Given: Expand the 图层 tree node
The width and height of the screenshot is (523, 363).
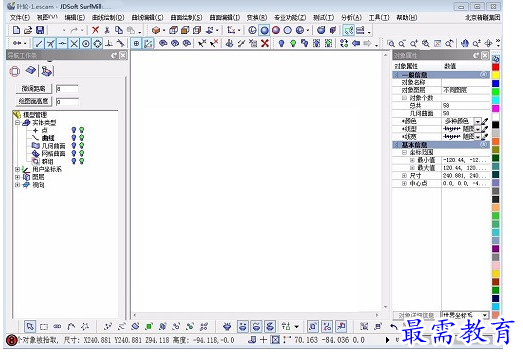Looking at the screenshot, I should [17, 177].
